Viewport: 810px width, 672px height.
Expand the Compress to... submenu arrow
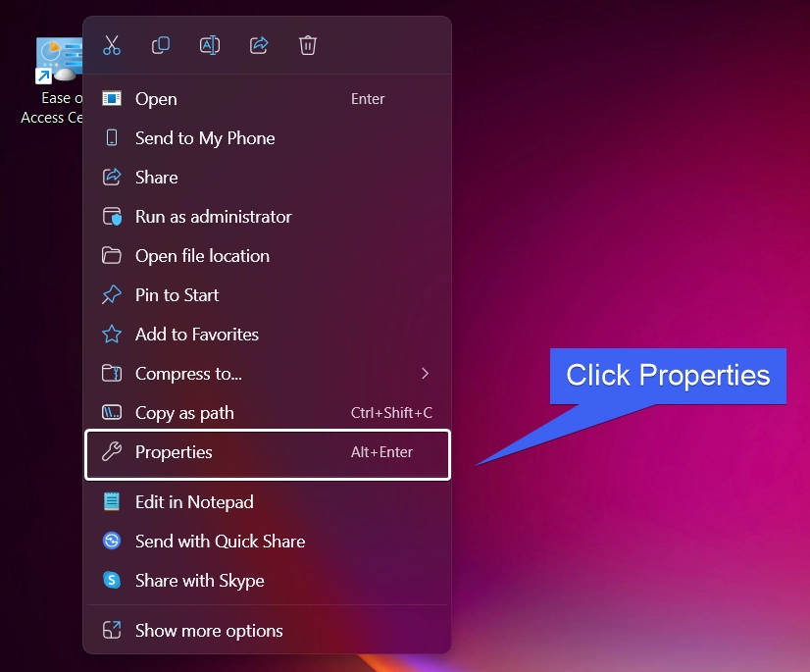coord(425,373)
